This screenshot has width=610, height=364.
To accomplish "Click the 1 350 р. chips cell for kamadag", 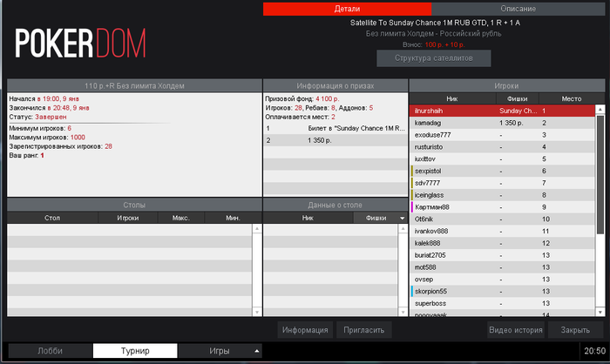I will tap(512, 123).
